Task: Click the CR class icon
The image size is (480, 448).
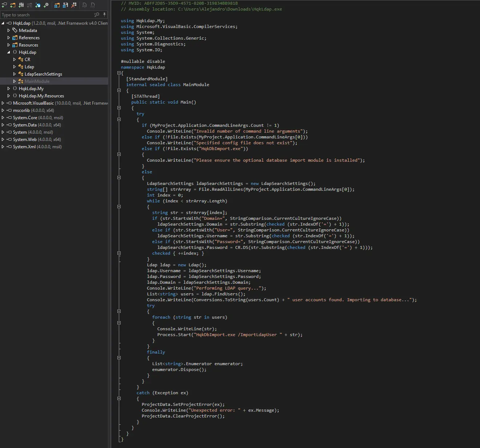Action: tap(21, 59)
